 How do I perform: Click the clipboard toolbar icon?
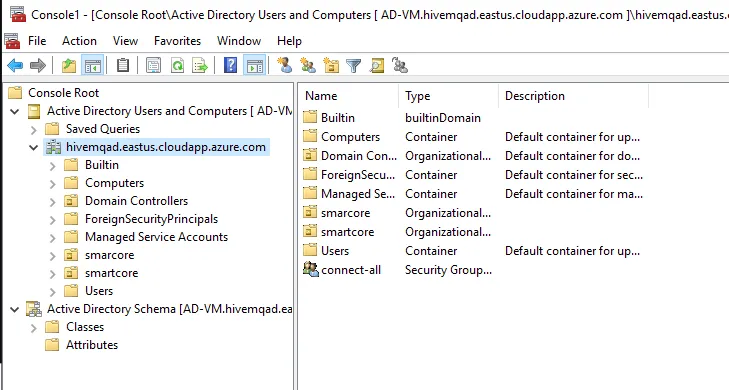click(x=123, y=66)
